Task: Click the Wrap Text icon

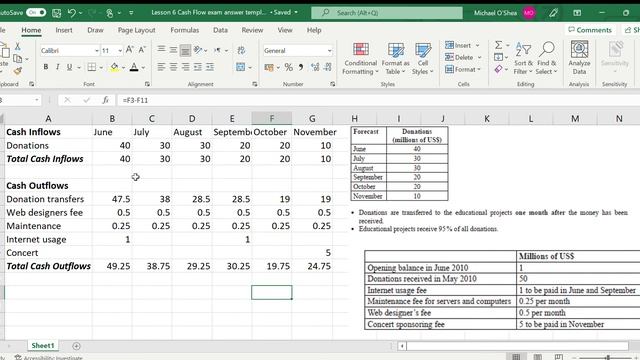Action: [x=241, y=50]
